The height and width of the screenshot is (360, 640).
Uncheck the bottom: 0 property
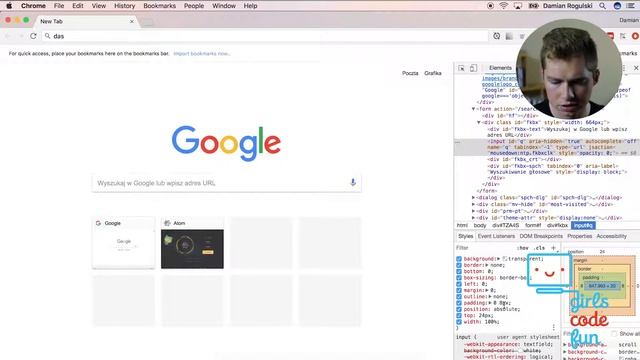point(459,271)
